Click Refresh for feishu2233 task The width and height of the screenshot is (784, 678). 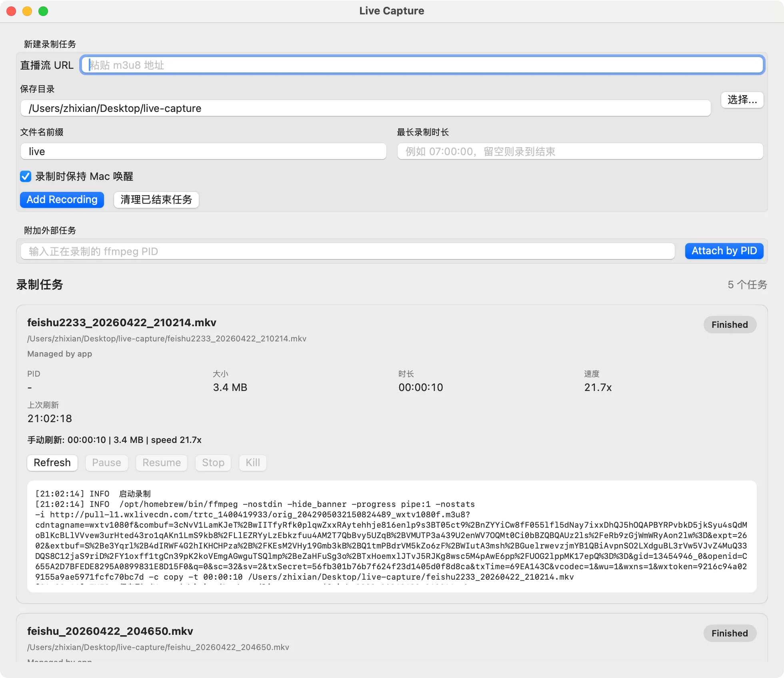tap(52, 463)
